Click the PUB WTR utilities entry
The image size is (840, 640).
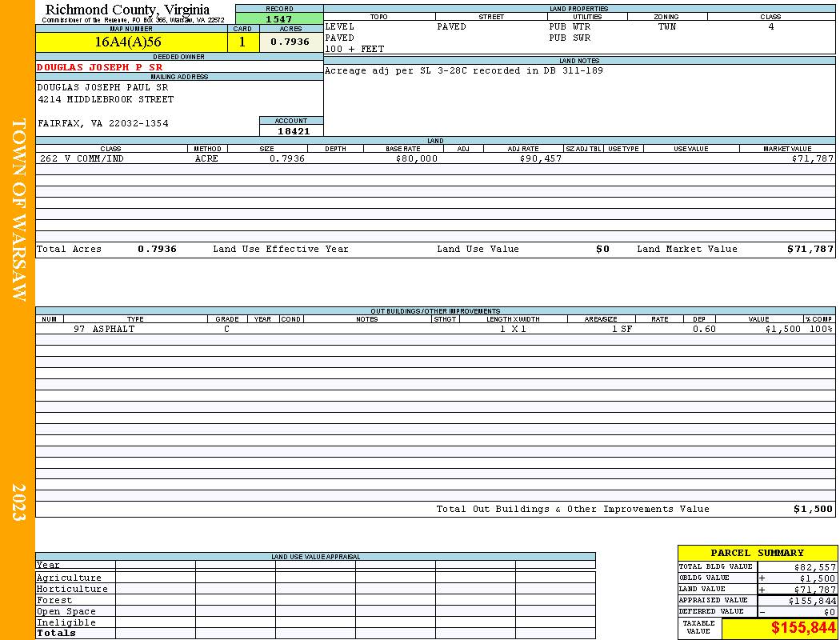570,26
